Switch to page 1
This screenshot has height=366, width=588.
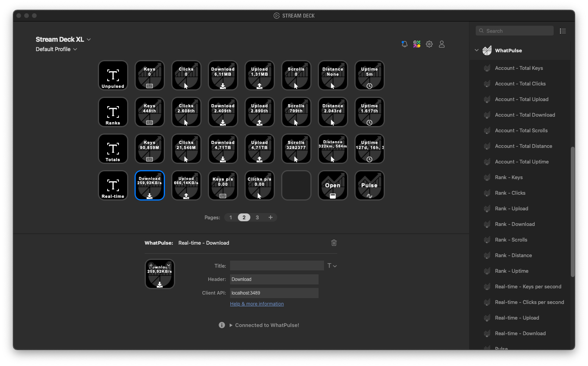click(x=230, y=217)
